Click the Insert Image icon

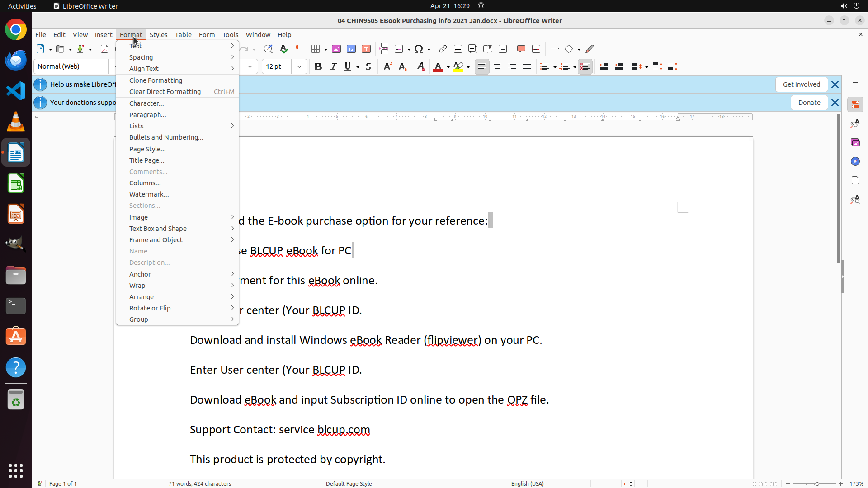coord(336,49)
